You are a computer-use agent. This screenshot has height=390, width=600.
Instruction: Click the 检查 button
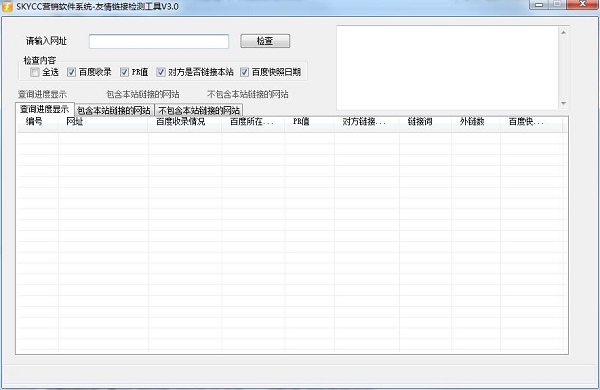(x=265, y=41)
